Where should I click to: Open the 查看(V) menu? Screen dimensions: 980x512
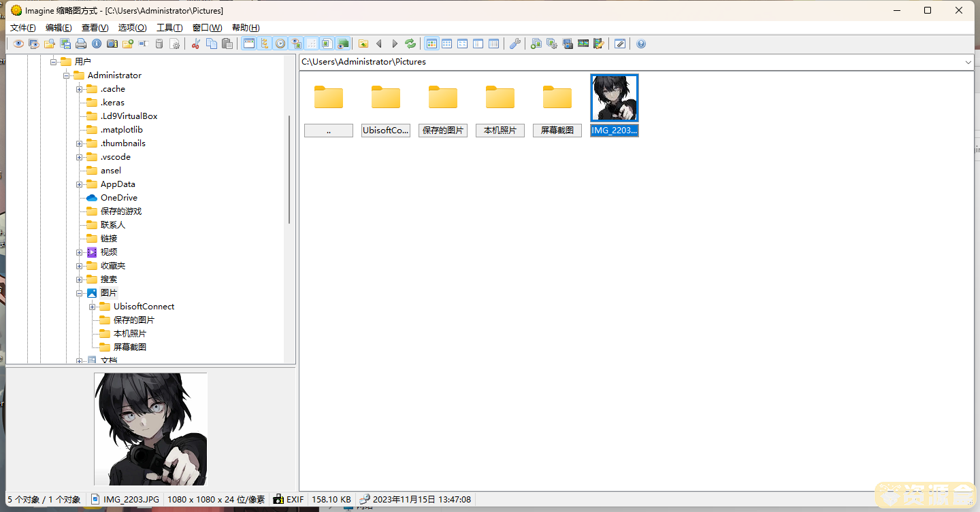point(95,28)
